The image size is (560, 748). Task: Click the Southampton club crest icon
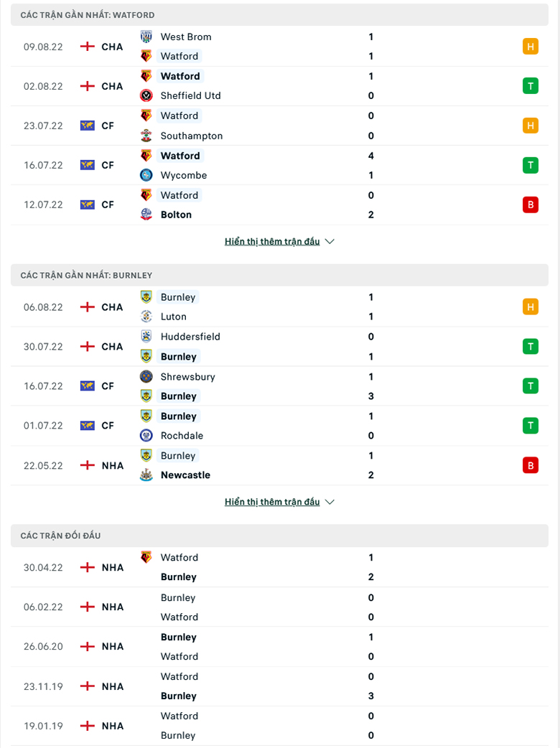[x=146, y=136]
